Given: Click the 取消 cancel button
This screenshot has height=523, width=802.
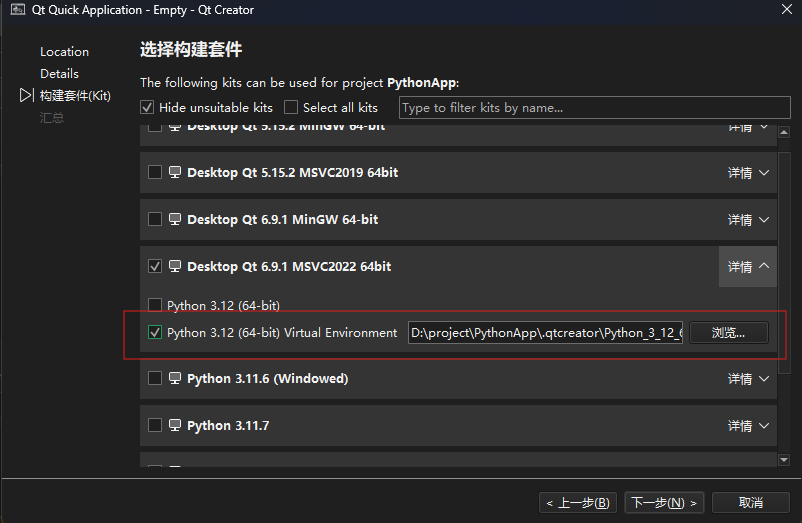Looking at the screenshot, I should coord(750,503).
